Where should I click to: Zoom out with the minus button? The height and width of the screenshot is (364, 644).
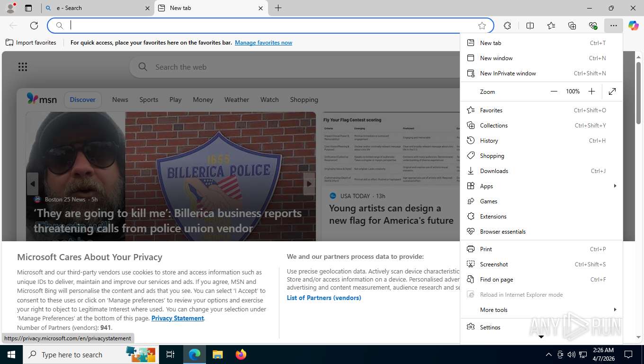tap(554, 91)
